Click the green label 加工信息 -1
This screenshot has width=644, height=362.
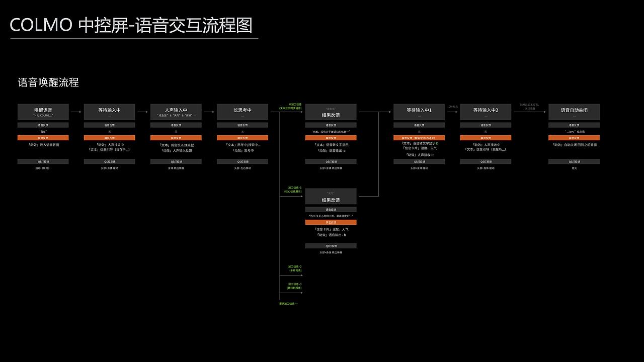click(294, 188)
